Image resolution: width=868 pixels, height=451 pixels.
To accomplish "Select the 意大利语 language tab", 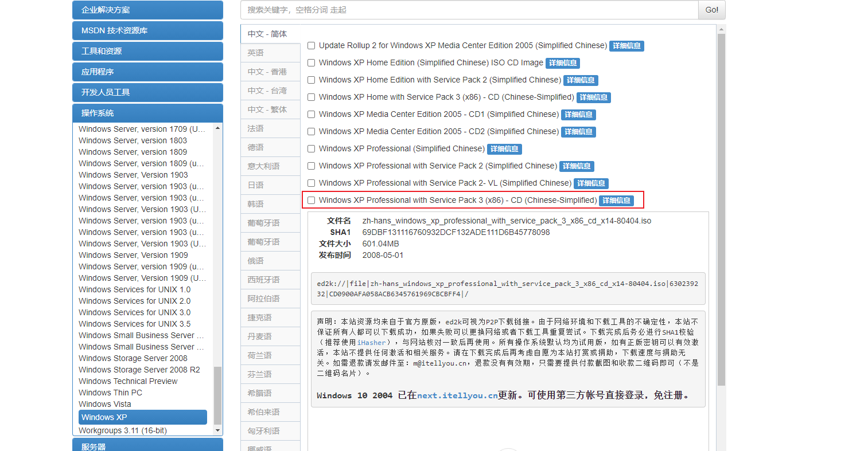I will click(270, 166).
